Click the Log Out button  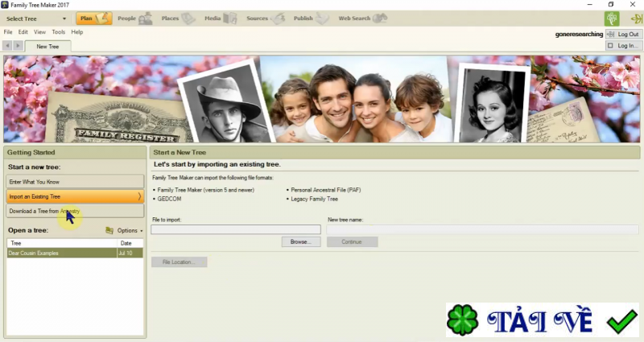point(623,35)
